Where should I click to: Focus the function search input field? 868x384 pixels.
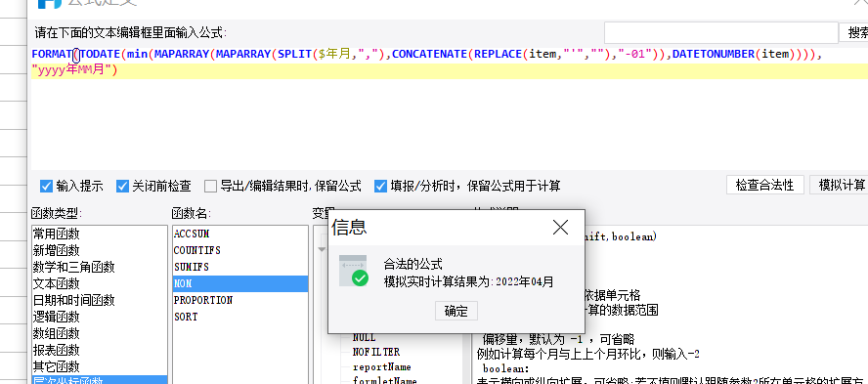720,32
